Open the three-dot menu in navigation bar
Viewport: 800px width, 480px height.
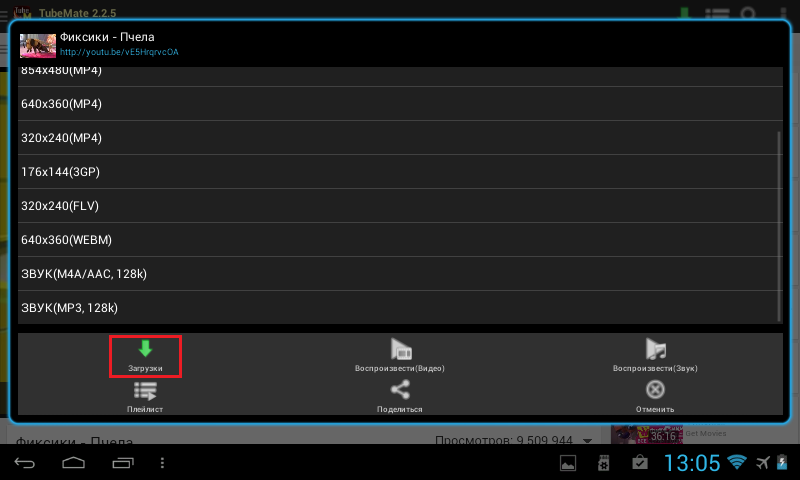tap(163, 463)
